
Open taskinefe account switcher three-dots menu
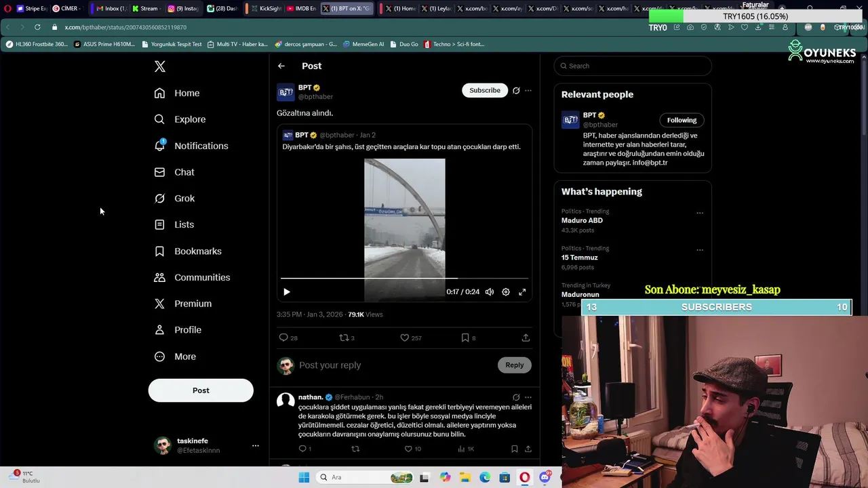point(256,445)
